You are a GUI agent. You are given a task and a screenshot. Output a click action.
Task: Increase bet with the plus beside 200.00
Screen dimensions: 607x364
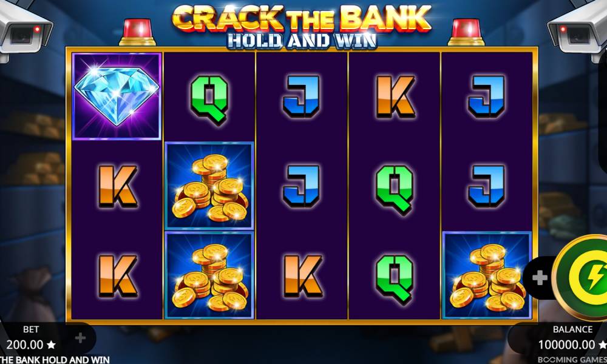click(x=80, y=338)
